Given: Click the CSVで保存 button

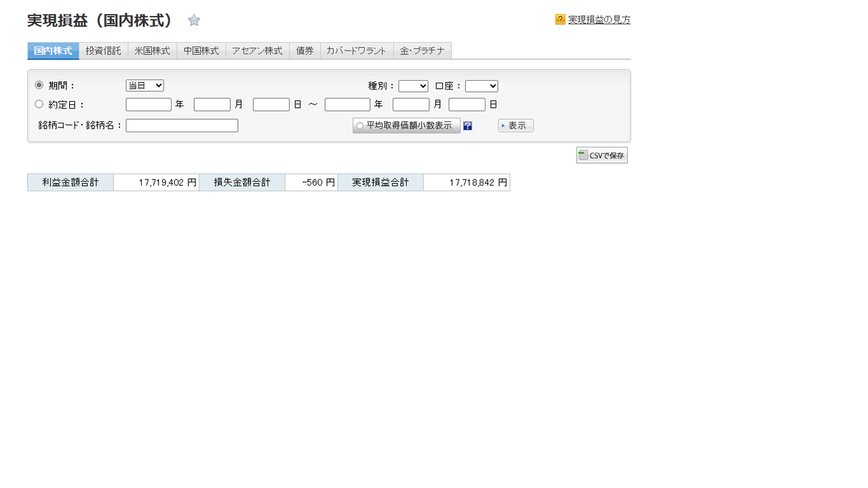Looking at the screenshot, I should coord(602,155).
